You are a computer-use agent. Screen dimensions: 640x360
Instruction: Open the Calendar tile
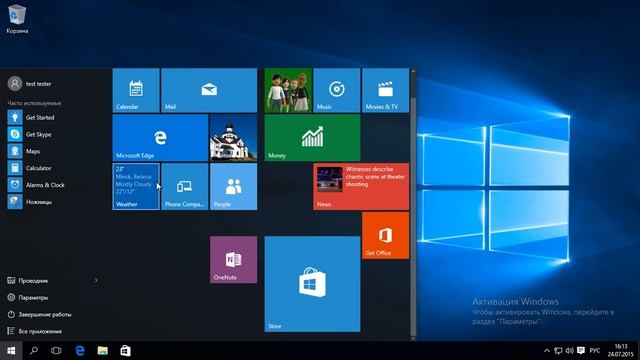[x=136, y=90]
